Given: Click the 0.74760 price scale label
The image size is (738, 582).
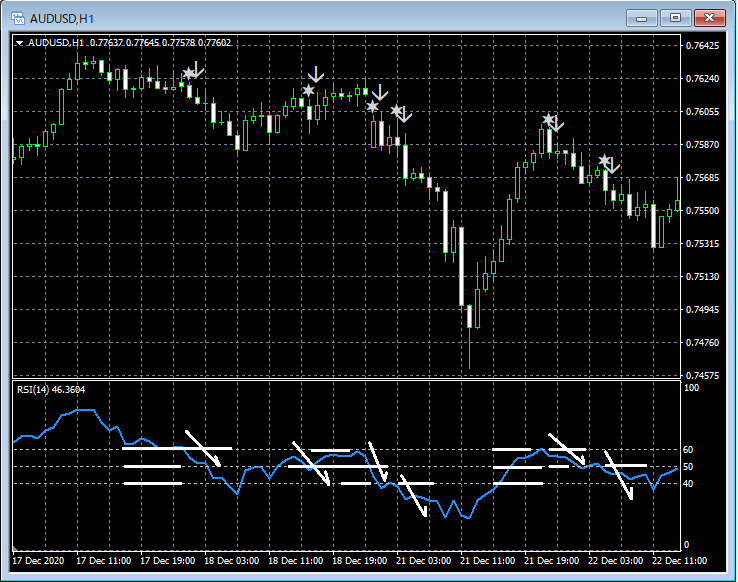Looking at the screenshot, I should point(702,343).
